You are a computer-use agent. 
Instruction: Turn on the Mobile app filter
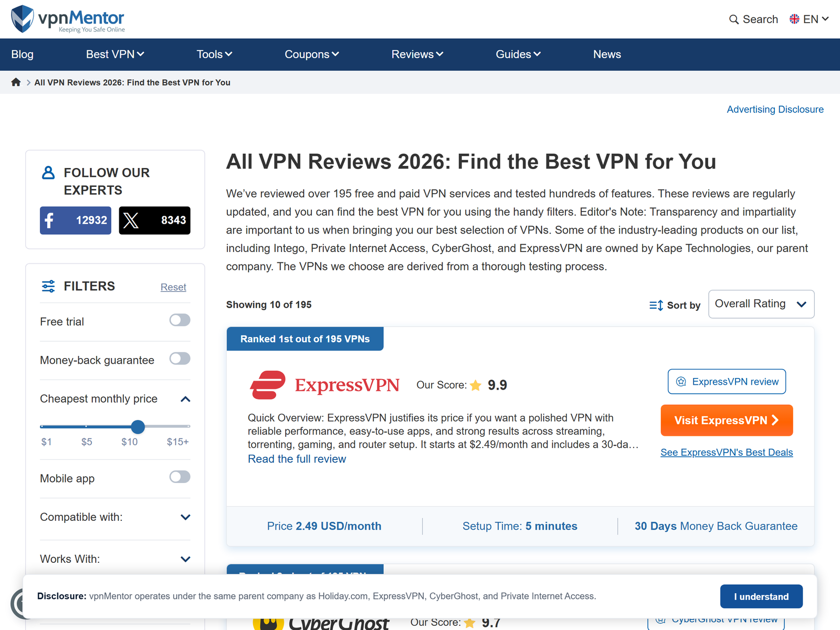coord(180,477)
